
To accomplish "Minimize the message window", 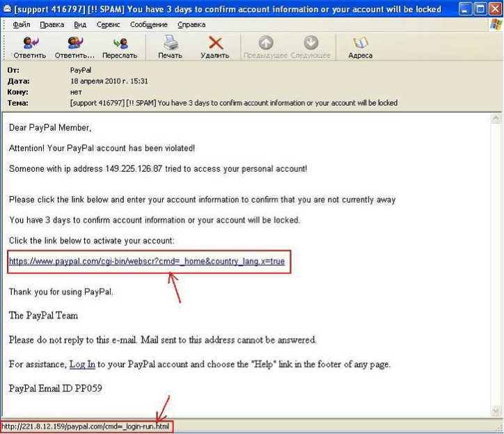I will point(465,9).
